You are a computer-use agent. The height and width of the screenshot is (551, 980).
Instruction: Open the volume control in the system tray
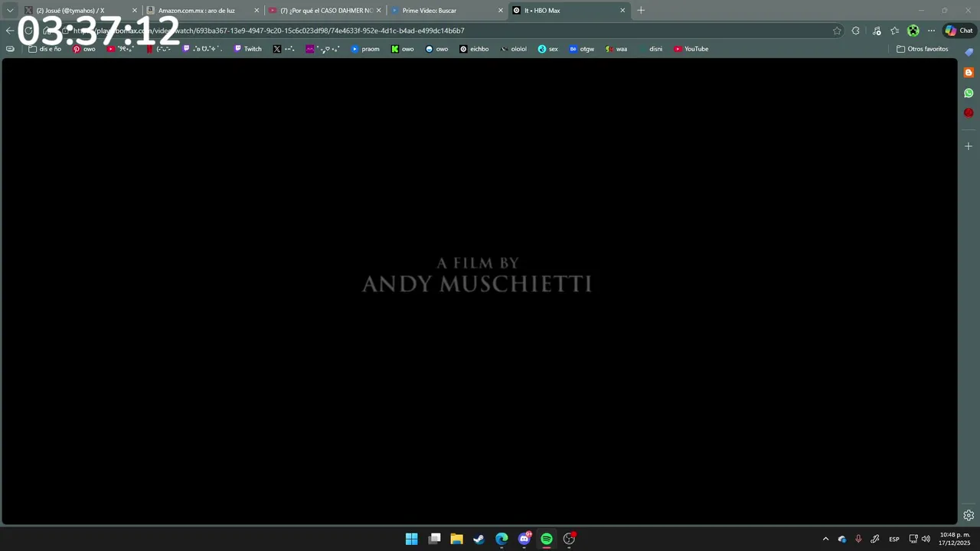[x=926, y=539]
